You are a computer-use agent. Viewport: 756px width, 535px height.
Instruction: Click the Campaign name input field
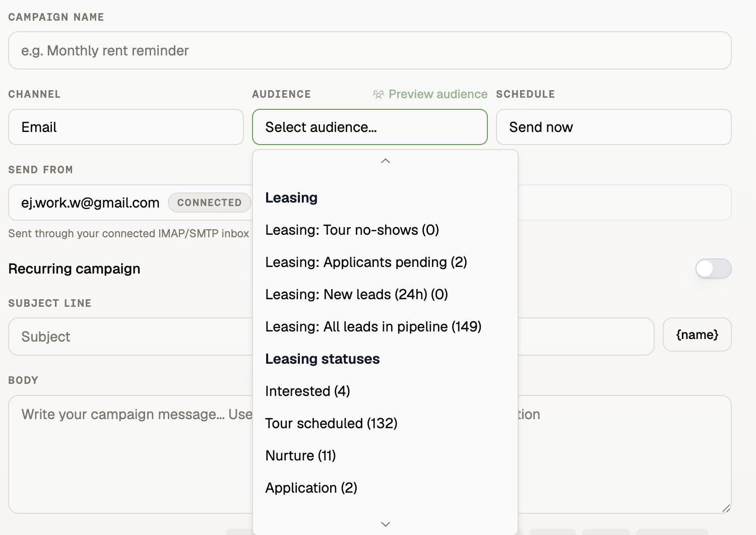[x=370, y=50]
